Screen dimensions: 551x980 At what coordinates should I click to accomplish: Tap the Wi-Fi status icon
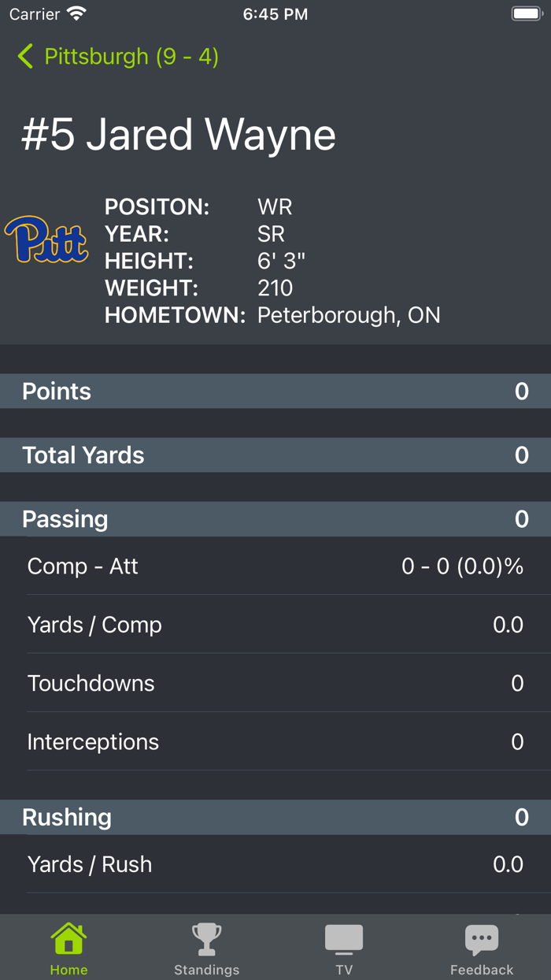pos(74,13)
